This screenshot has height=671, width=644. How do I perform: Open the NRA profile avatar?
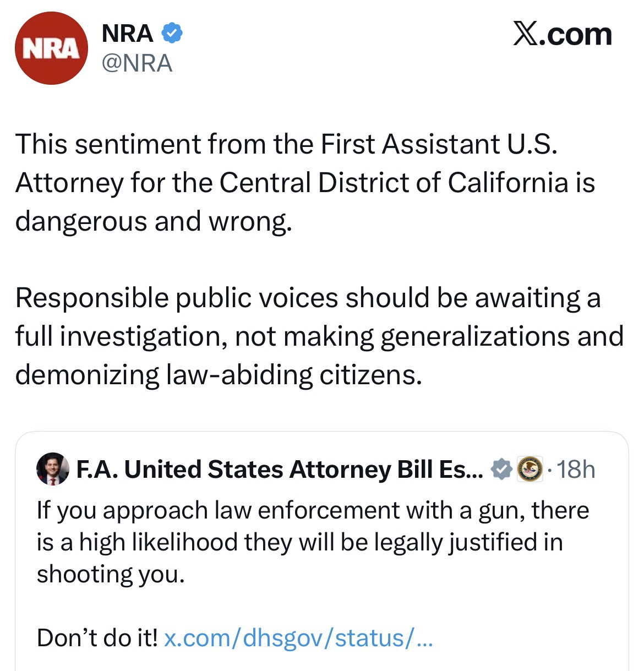pos(51,48)
